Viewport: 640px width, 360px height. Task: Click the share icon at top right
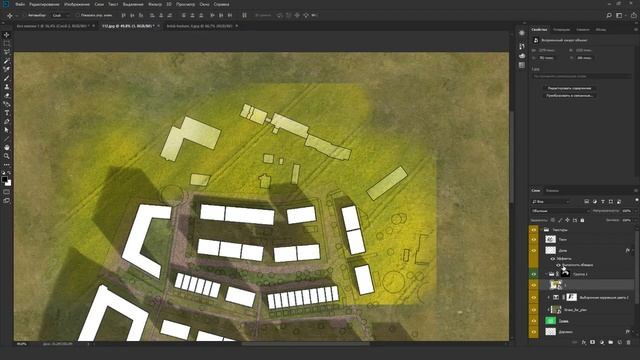point(633,16)
